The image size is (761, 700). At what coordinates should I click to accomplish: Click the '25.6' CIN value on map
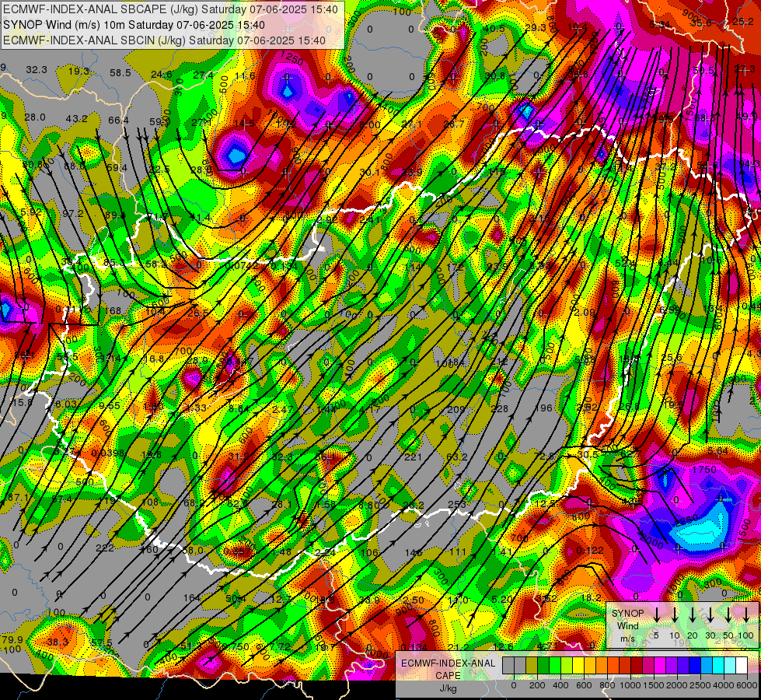click(672, 358)
